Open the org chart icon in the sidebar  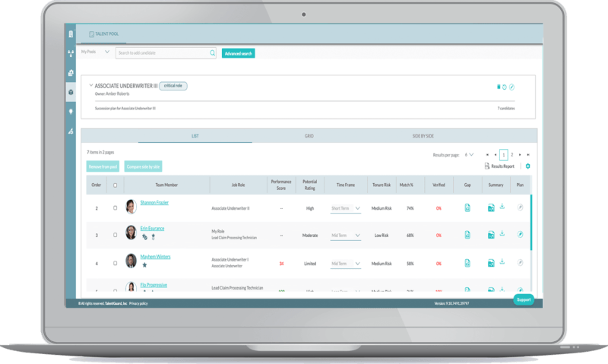tap(71, 53)
